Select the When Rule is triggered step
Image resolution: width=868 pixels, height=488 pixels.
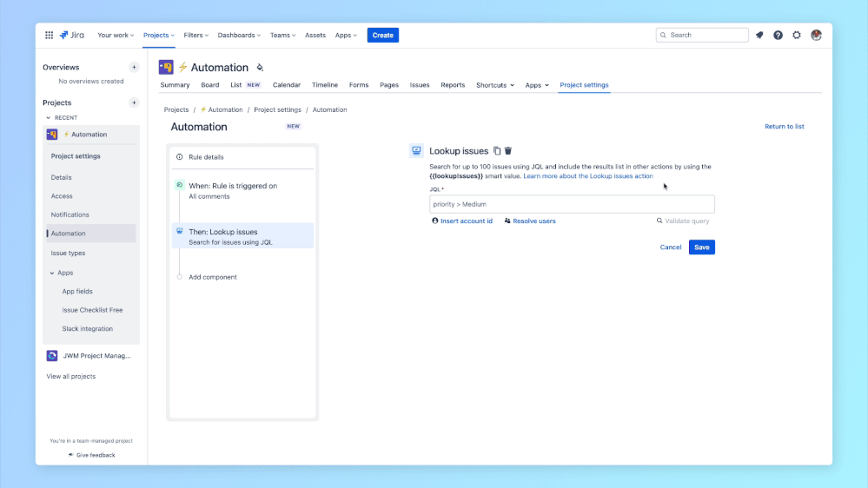[242, 190]
